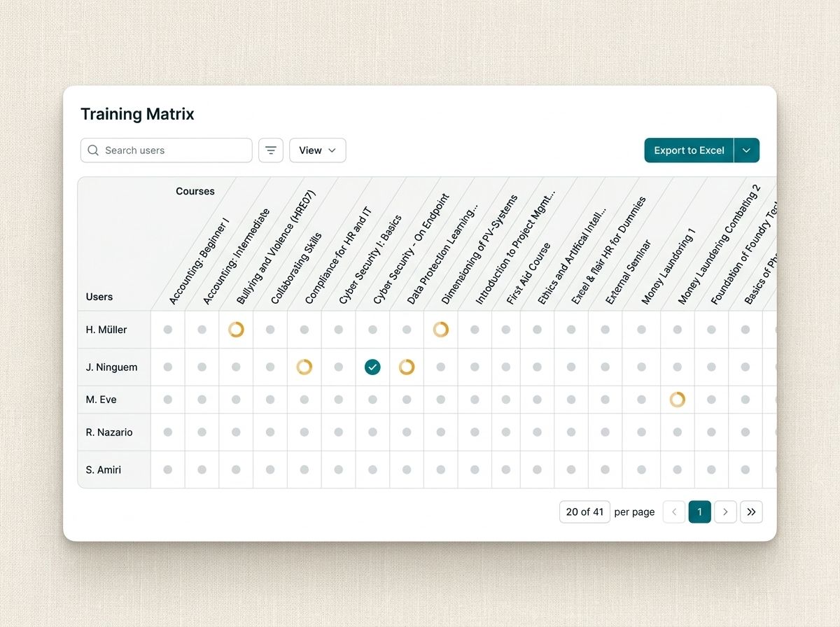Click M. Eve's Introduction to Project Mgmt dot
The width and height of the screenshot is (840, 627).
click(475, 400)
